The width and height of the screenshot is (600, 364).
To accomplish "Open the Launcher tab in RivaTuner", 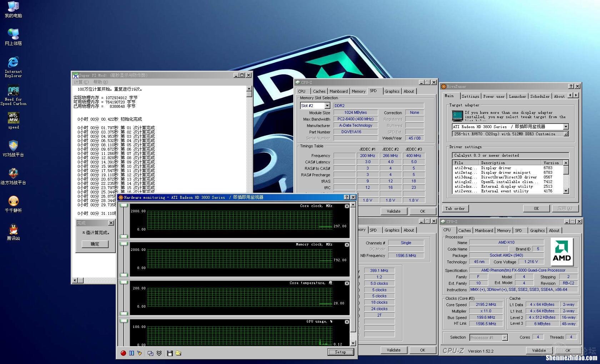I will click(x=517, y=96).
